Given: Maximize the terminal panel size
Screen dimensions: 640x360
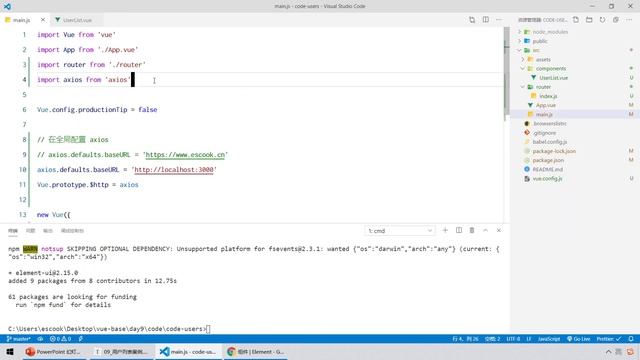Looking at the screenshot, I should point(485,230).
